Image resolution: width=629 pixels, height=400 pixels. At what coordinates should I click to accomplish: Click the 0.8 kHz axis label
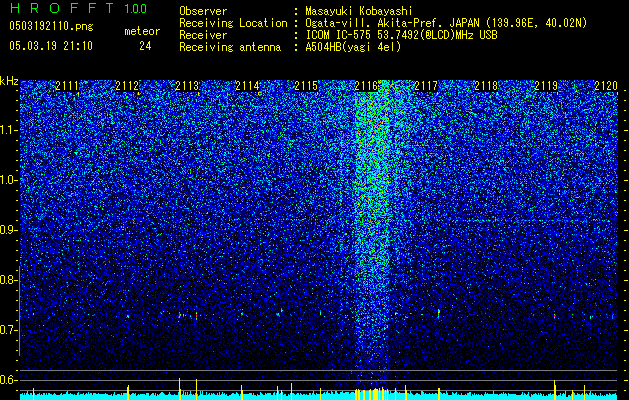tap(8, 280)
